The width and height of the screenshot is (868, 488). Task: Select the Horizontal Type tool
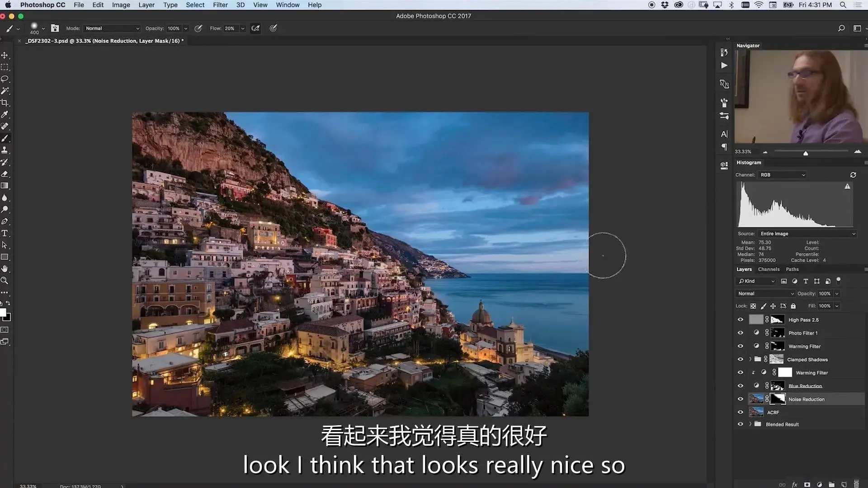(x=5, y=233)
